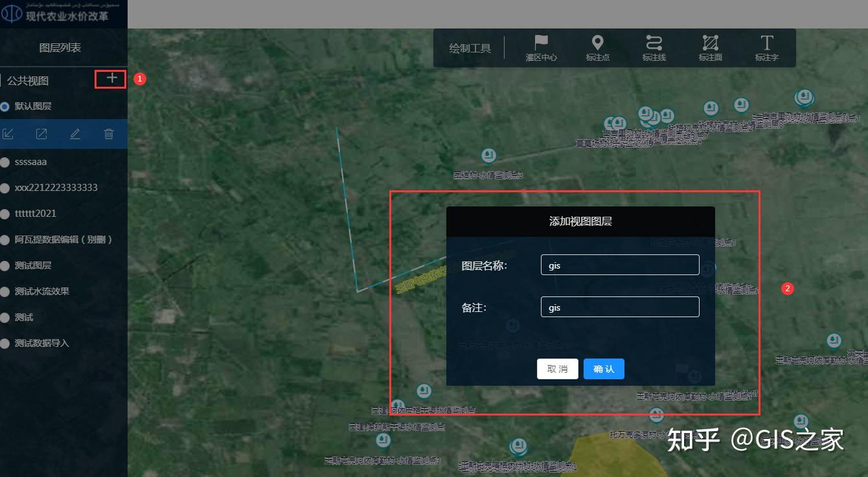This screenshot has width=868, height=477.
Task: Open the 王斯屯克喀格木什村-水情监测点1 marker
Action: 518,446
